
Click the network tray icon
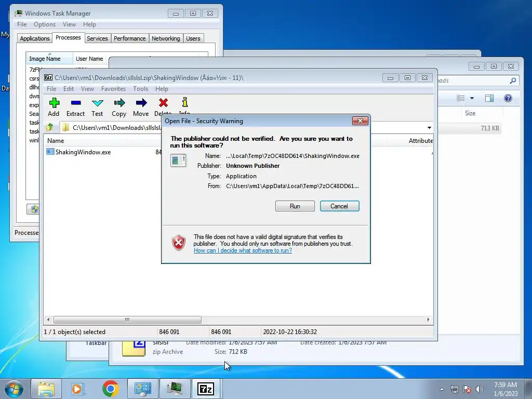(x=454, y=389)
